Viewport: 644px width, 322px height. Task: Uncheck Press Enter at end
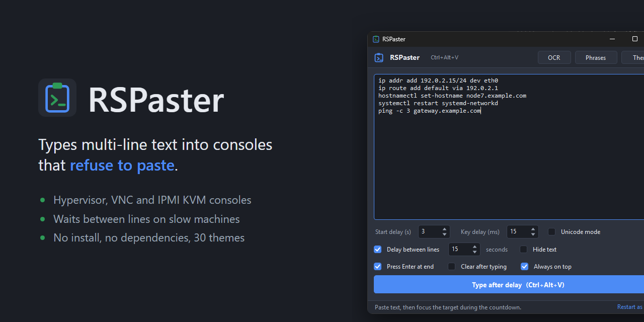click(378, 267)
